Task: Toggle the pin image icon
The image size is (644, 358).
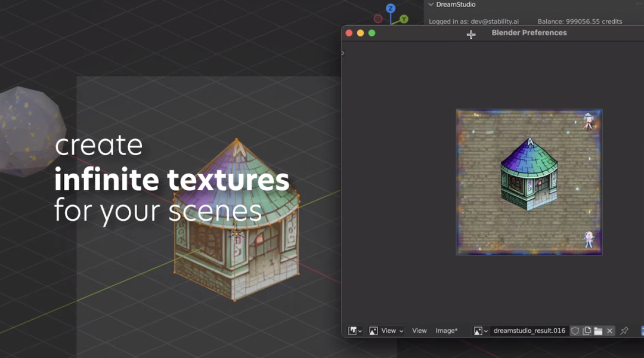Action: (624, 331)
